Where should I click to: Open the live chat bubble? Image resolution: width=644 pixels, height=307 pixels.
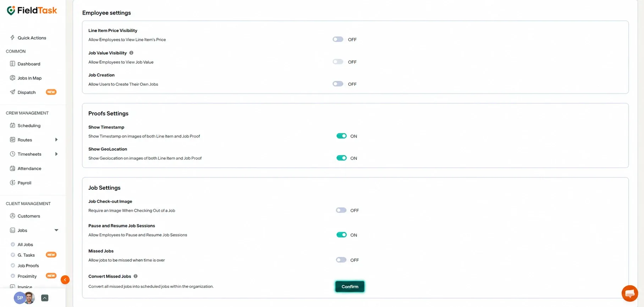click(630, 293)
